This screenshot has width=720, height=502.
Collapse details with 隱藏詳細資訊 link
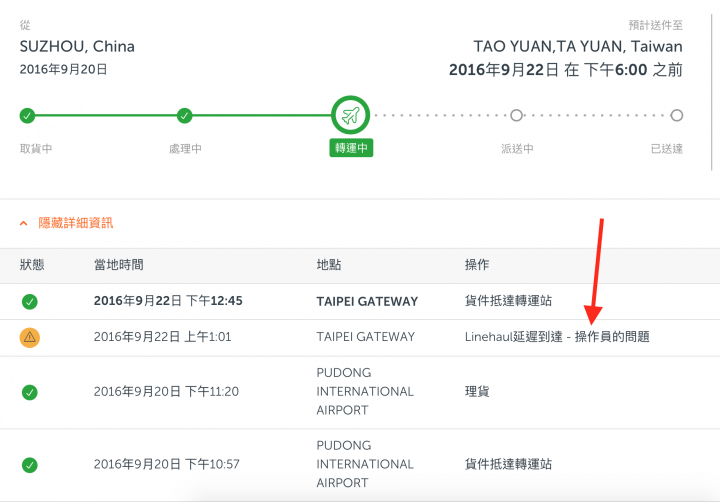(x=76, y=223)
